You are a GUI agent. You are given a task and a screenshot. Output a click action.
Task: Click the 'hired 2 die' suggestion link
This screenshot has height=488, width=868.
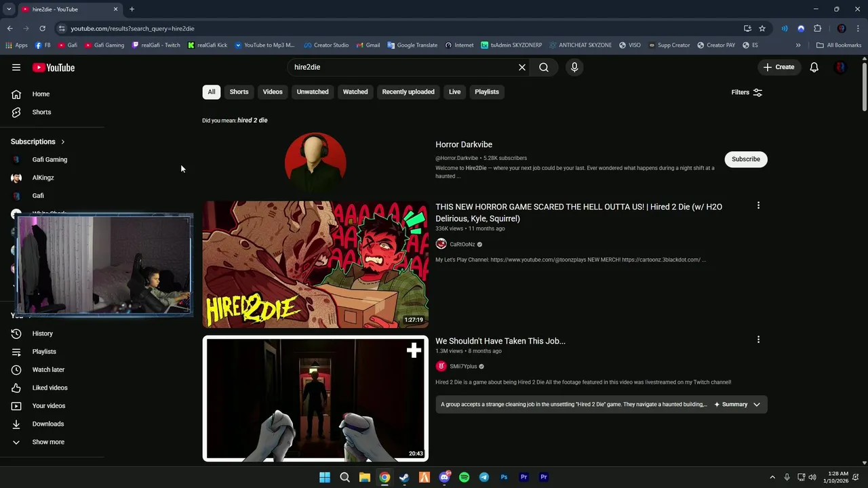(252, 121)
